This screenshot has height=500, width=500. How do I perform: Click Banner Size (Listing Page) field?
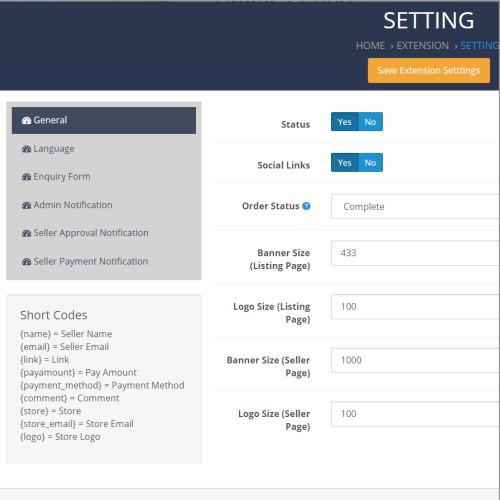pos(415,253)
